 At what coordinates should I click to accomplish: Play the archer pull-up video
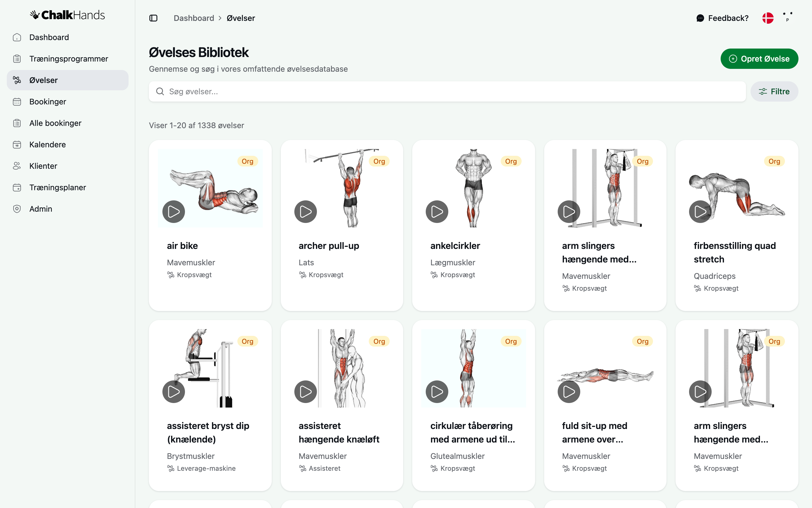point(305,212)
